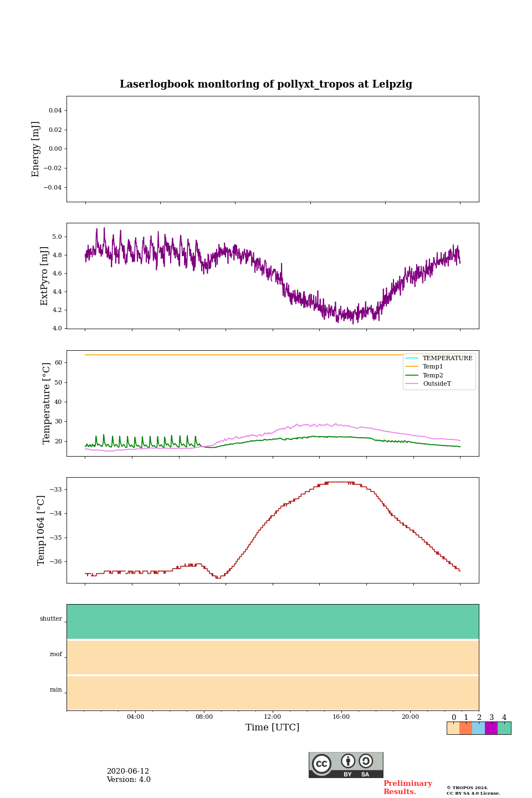The width and height of the screenshot is (532, 798).
Task: Click the green shutter status band
Action: (x=273, y=621)
